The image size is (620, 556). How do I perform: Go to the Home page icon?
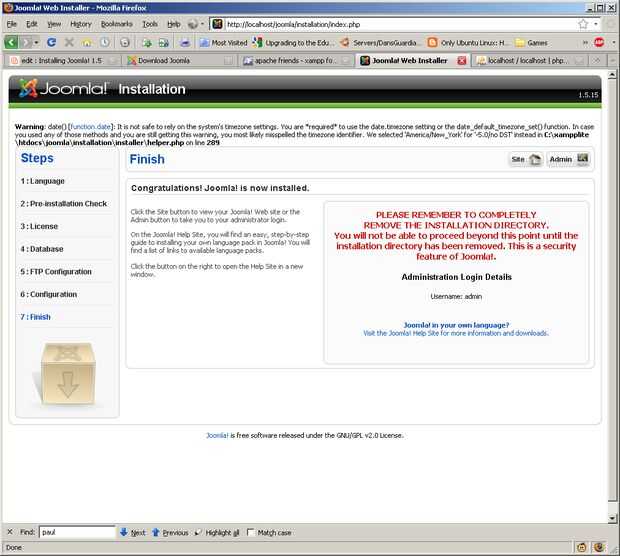pos(87,42)
